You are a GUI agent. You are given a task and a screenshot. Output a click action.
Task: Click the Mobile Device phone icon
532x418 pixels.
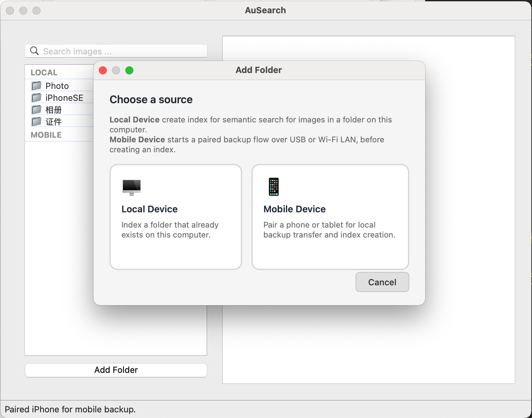(273, 186)
